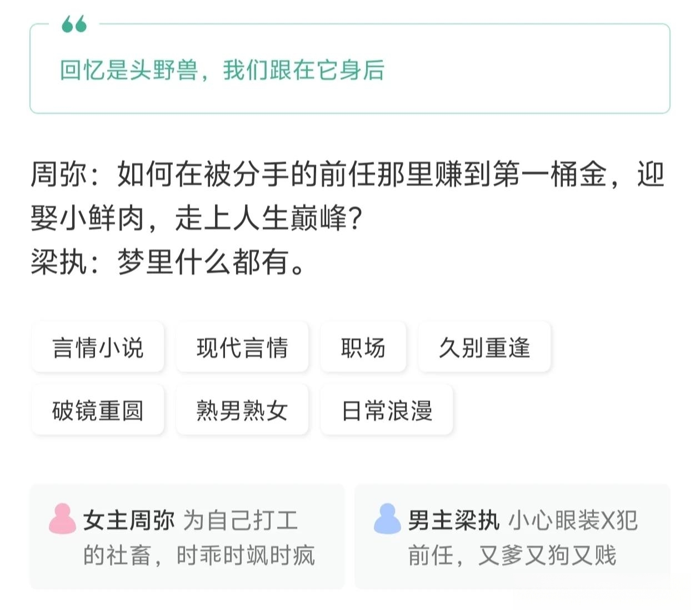The height and width of the screenshot is (616, 700).
Task: Open the 女主周弥 character card
Action: 187,536
